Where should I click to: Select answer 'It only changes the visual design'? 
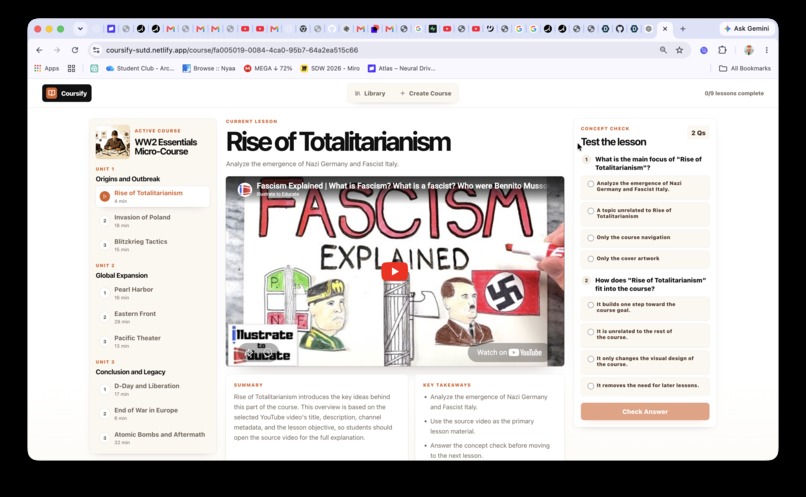pos(645,361)
